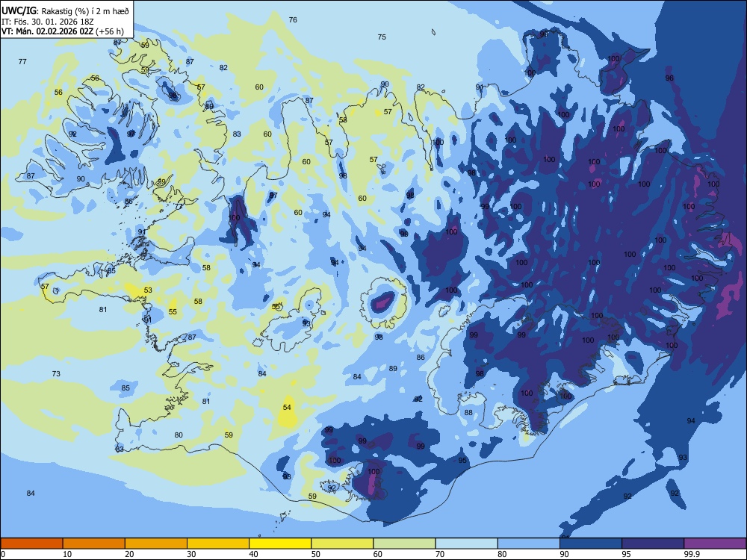Click the 'VT: Mán. 02.02.2026 02Z (+56 h)' line

(63, 31)
